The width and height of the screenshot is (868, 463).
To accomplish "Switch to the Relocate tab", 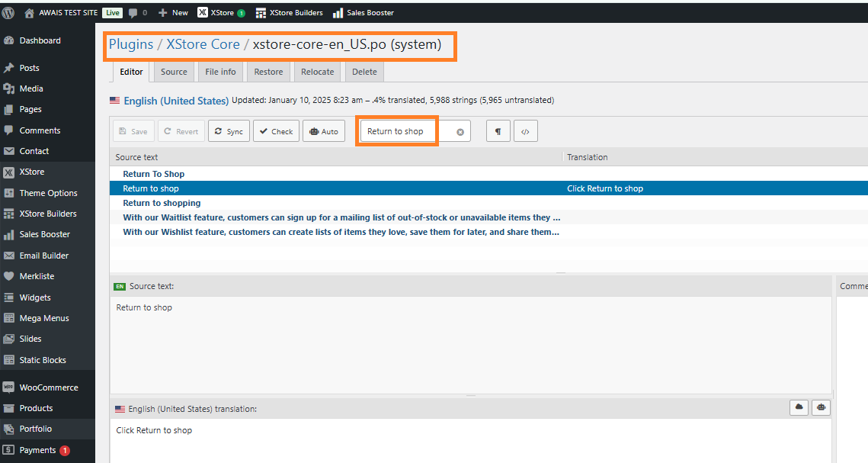I will point(317,72).
